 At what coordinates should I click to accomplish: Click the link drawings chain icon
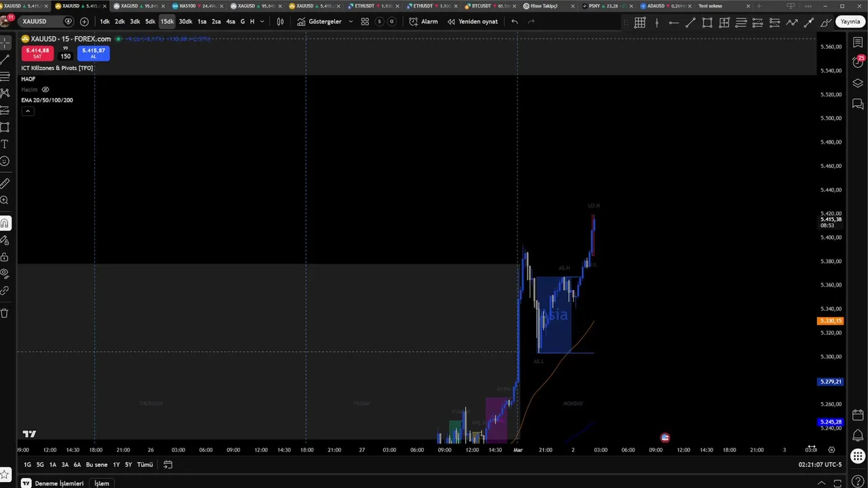tap(5, 291)
